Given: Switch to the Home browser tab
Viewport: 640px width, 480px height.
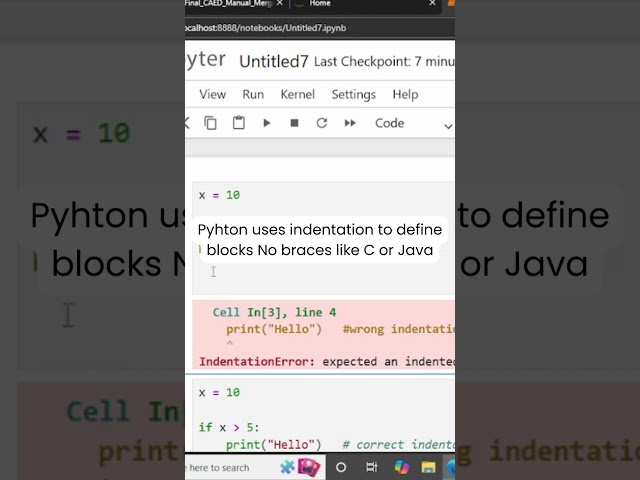Looking at the screenshot, I should pyautogui.click(x=320, y=4).
